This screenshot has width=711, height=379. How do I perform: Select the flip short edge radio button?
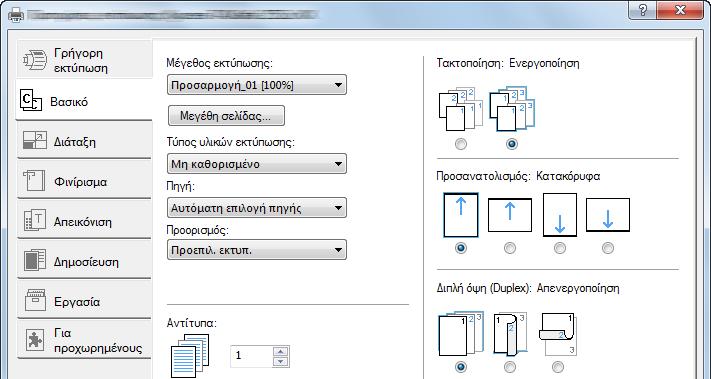[558, 366]
